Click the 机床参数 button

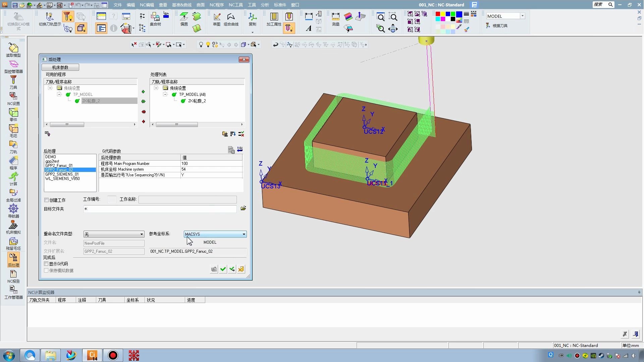(60, 67)
